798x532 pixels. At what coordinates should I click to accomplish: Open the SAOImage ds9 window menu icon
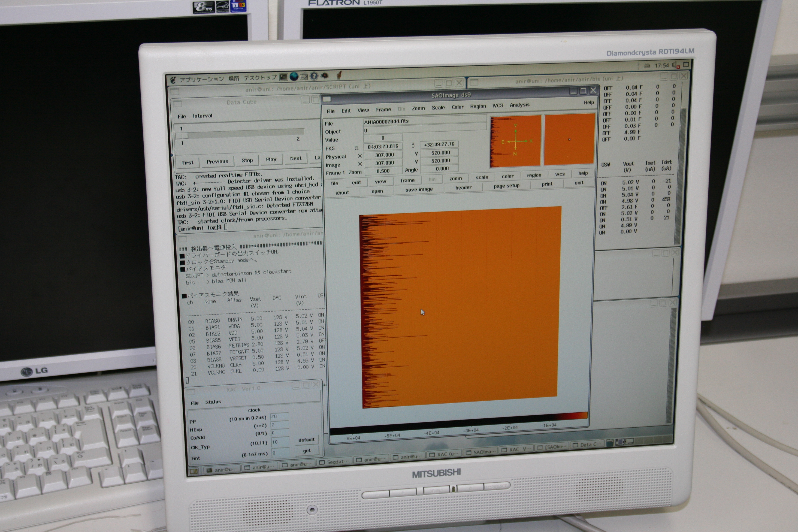(327, 99)
